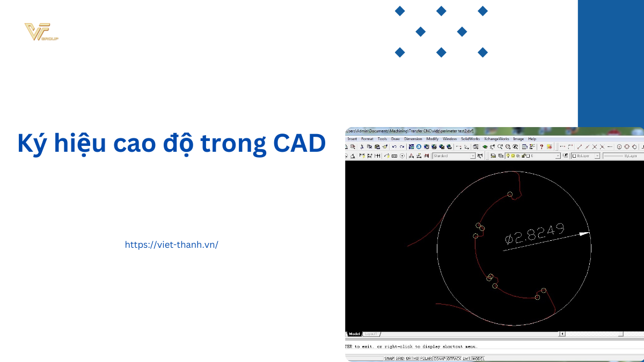Select the Snap to Intersection icon
This screenshot has width=644, height=362.
point(594,146)
